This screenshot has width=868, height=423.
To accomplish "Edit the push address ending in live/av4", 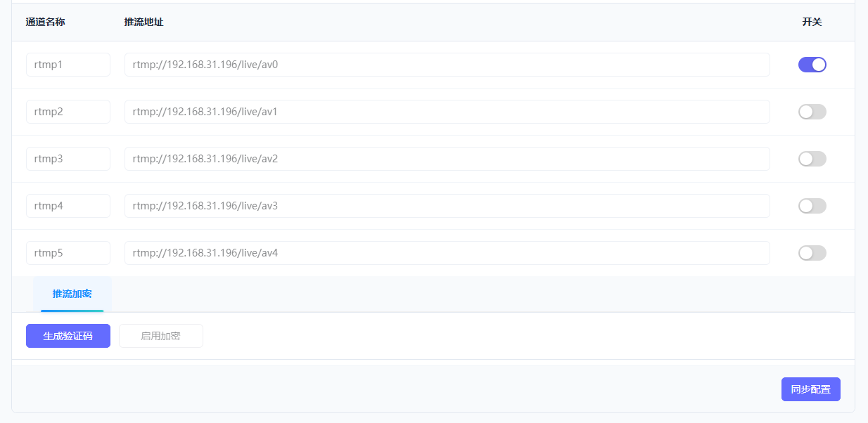I will [x=447, y=253].
